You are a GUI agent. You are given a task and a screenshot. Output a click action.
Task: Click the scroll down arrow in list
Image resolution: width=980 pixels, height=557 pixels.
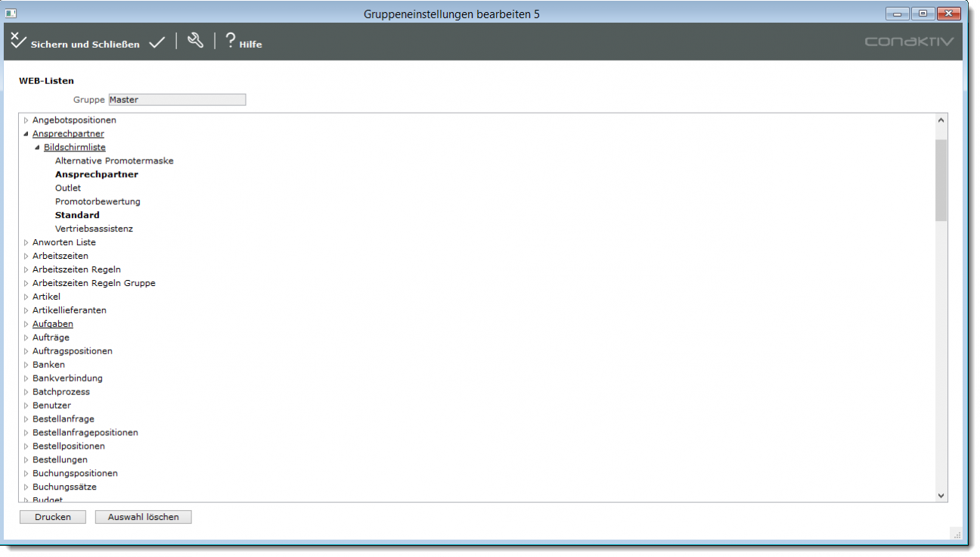pyautogui.click(x=941, y=495)
